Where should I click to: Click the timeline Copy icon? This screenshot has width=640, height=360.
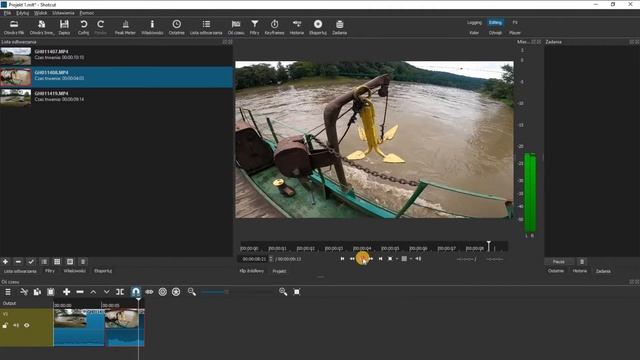[x=37, y=291]
